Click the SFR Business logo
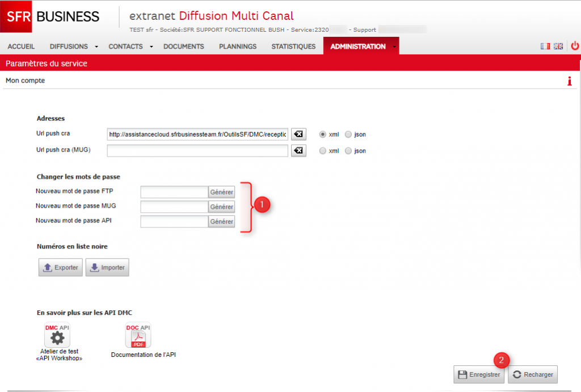The height and width of the screenshot is (392, 581). coord(50,16)
